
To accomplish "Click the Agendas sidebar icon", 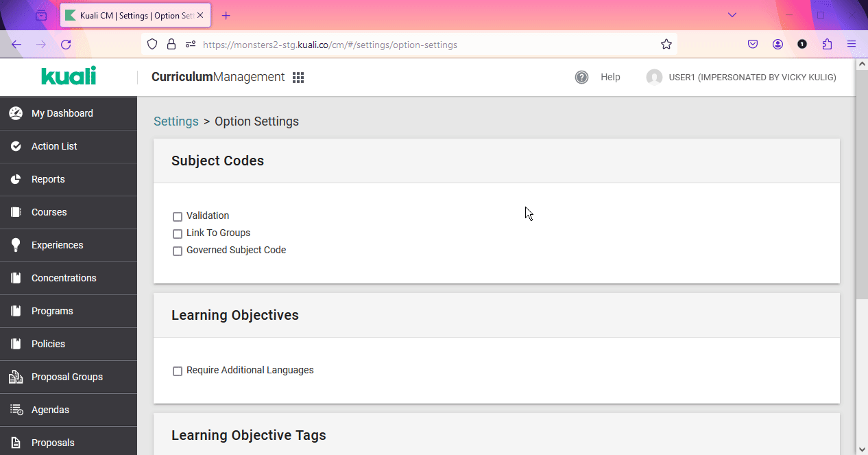I will pyautogui.click(x=15, y=410).
